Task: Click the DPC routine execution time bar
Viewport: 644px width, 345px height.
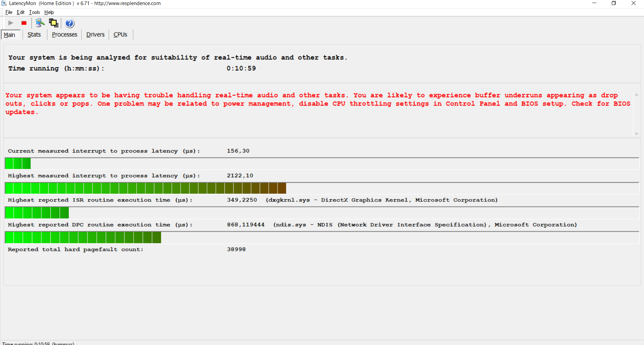Action: [x=83, y=238]
